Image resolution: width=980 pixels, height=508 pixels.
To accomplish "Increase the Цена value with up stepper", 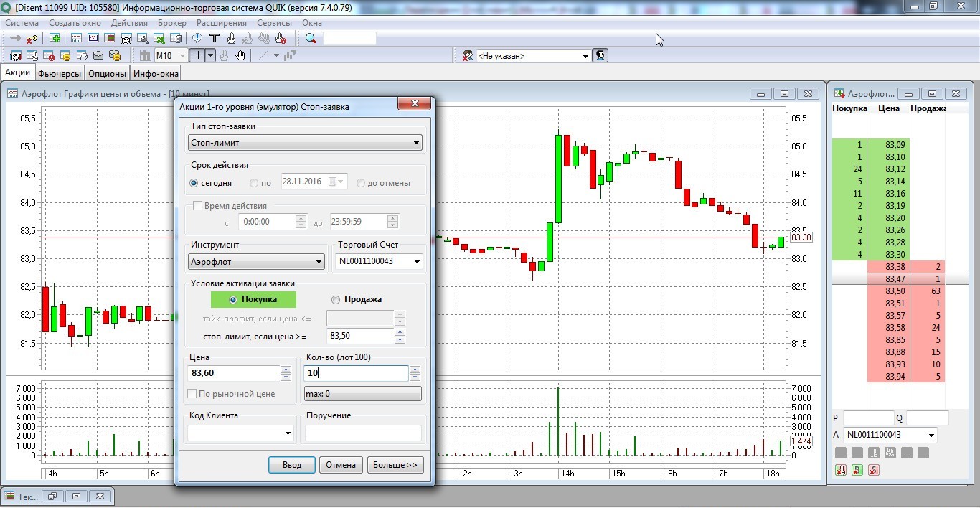I will [286, 370].
